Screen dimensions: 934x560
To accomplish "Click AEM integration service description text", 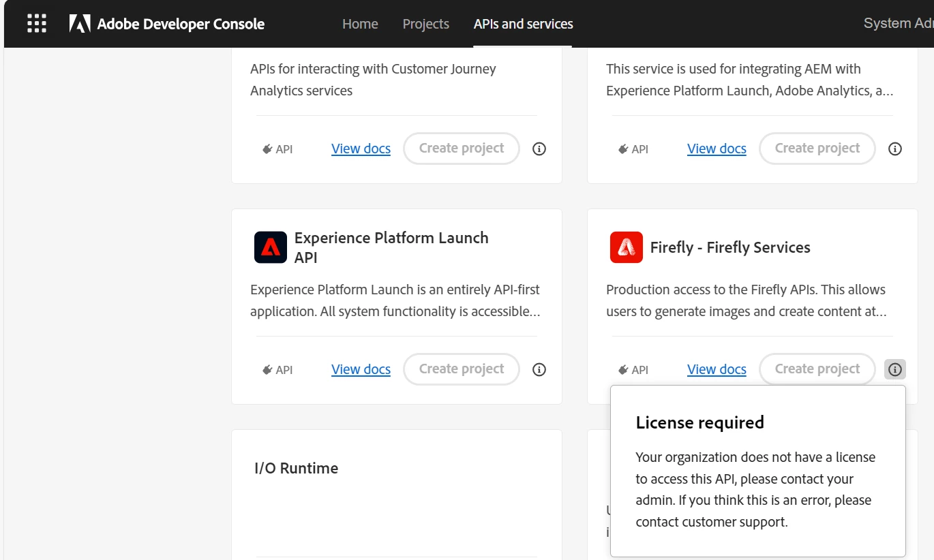I will [750, 80].
